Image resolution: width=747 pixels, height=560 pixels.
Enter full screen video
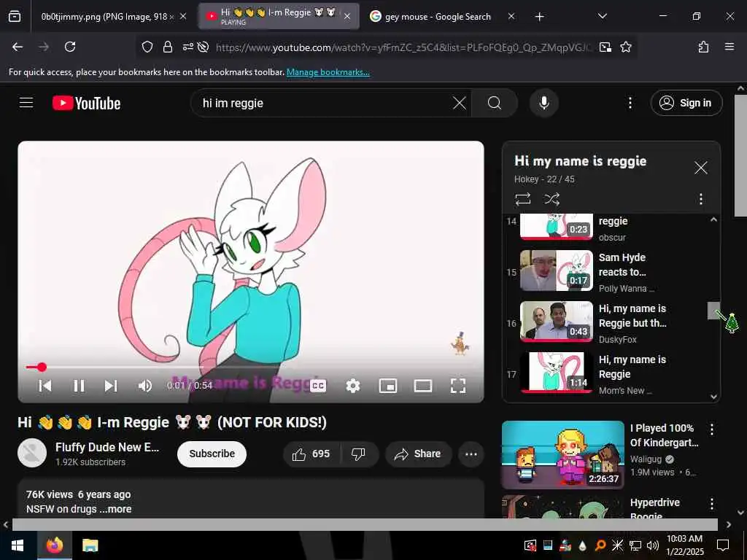pos(458,385)
